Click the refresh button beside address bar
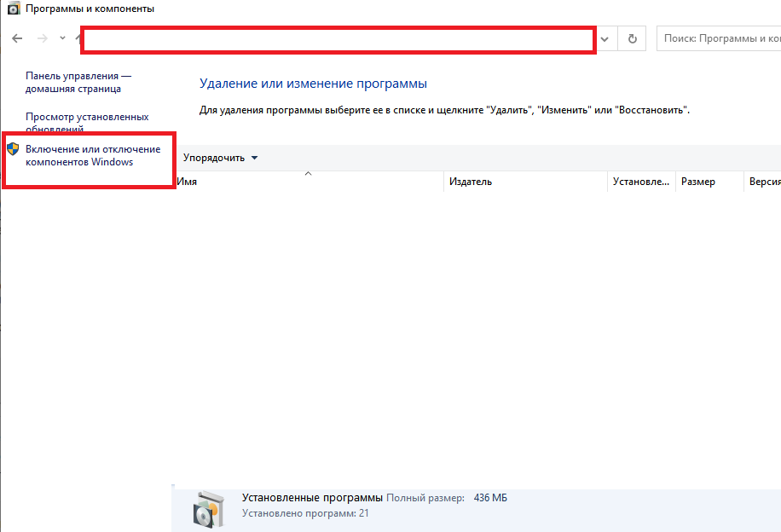781x532 pixels. click(632, 38)
